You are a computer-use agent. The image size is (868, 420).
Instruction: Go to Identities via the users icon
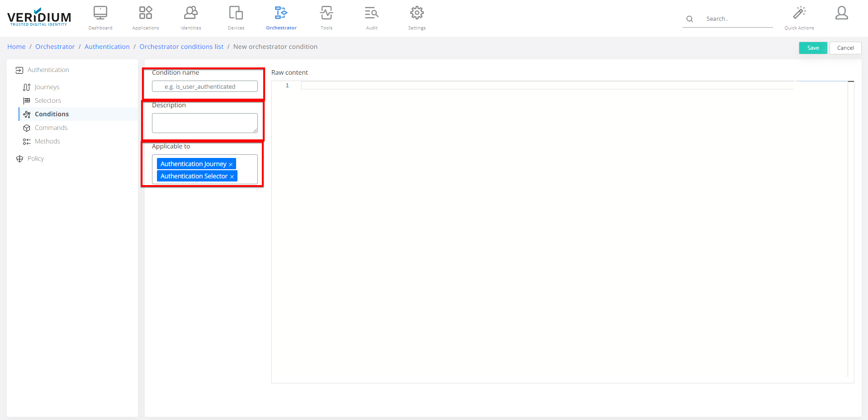pyautogui.click(x=190, y=13)
